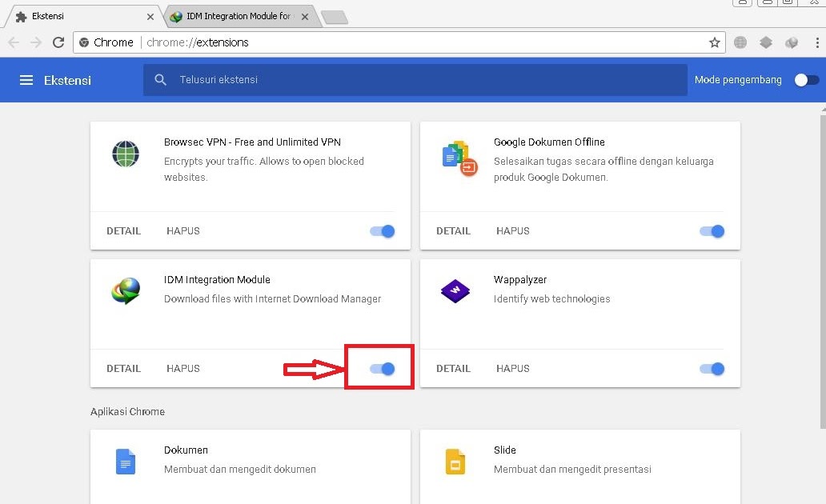Click the Dokumen app title
Viewport: 826px width, 504px height.
[x=186, y=450]
